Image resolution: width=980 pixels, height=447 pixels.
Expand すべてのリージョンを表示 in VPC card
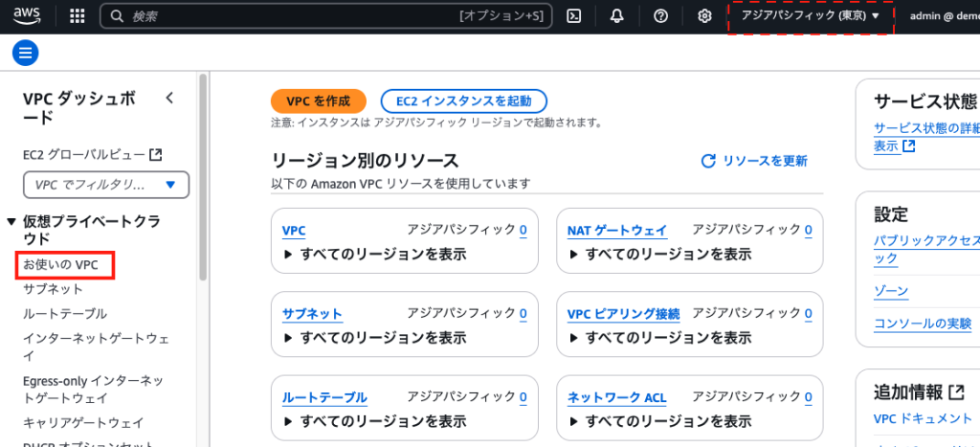[x=375, y=255]
